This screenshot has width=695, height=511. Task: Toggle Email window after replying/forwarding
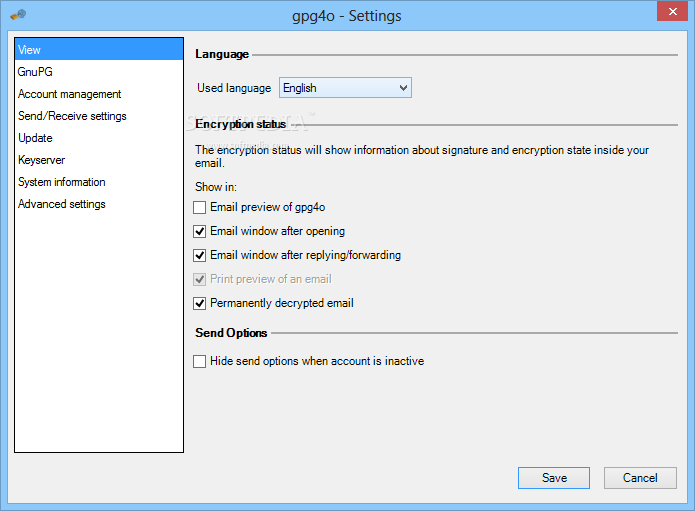[x=199, y=255]
